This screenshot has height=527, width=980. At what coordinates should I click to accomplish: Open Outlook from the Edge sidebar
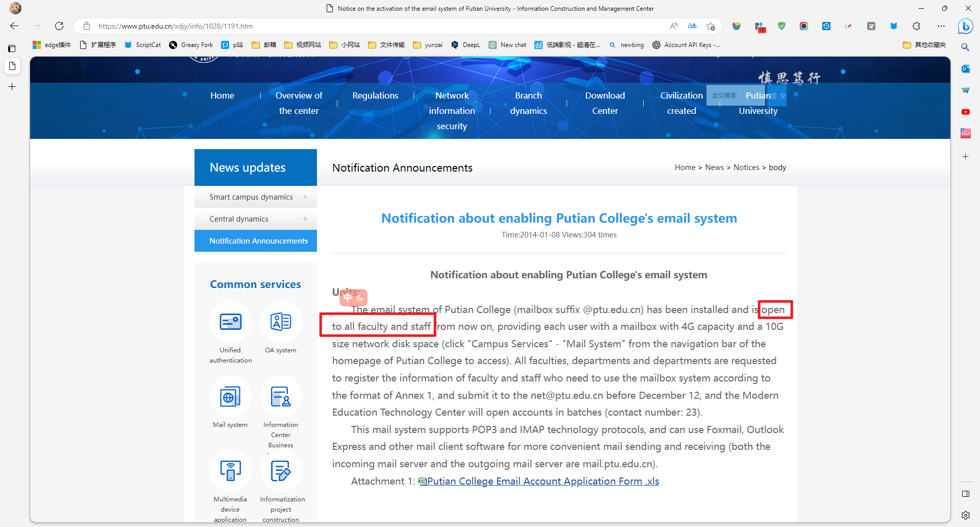(x=965, y=68)
